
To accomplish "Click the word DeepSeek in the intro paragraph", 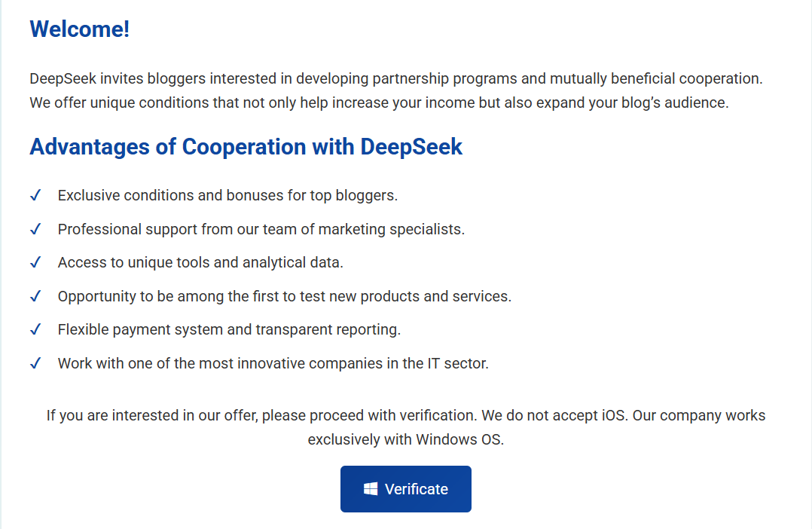I will [58, 78].
